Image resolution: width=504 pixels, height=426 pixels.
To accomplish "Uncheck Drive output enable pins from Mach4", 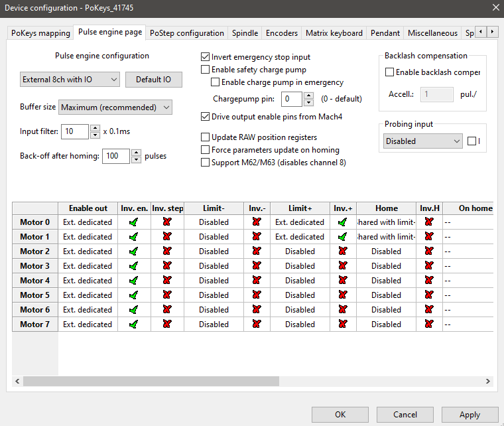I will coord(205,117).
